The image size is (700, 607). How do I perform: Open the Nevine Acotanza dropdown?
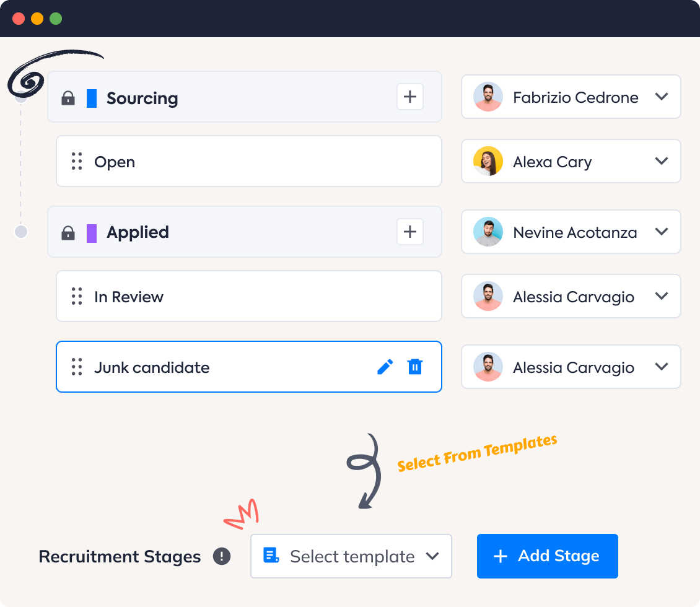pyautogui.click(x=662, y=232)
